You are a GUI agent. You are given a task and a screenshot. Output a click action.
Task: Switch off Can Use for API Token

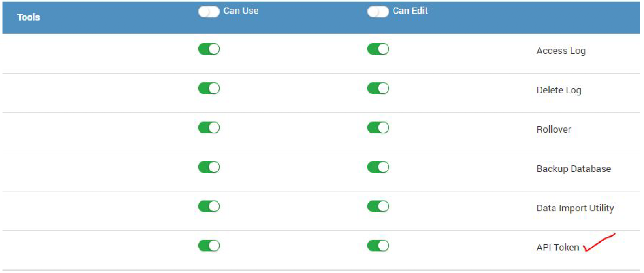[209, 246]
